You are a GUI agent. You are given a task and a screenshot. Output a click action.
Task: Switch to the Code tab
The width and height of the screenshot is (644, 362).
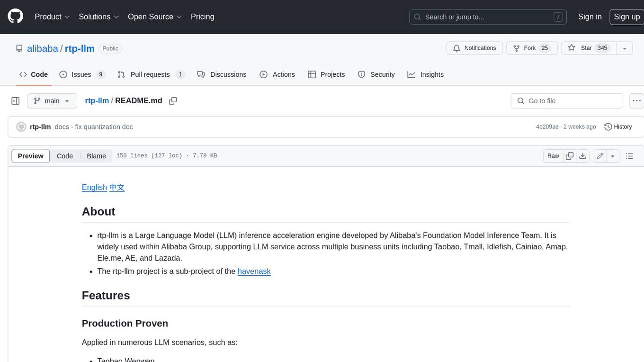(34, 74)
